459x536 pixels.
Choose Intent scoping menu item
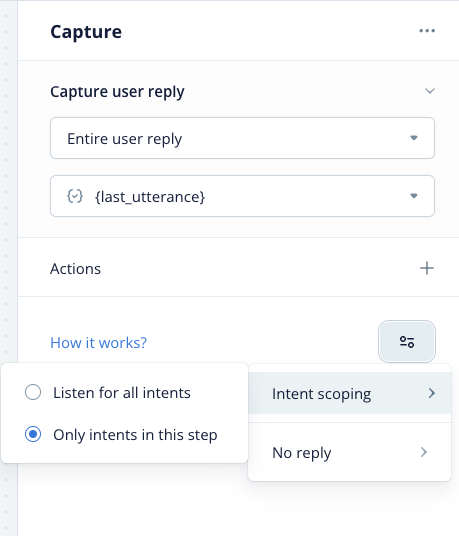tap(350, 393)
